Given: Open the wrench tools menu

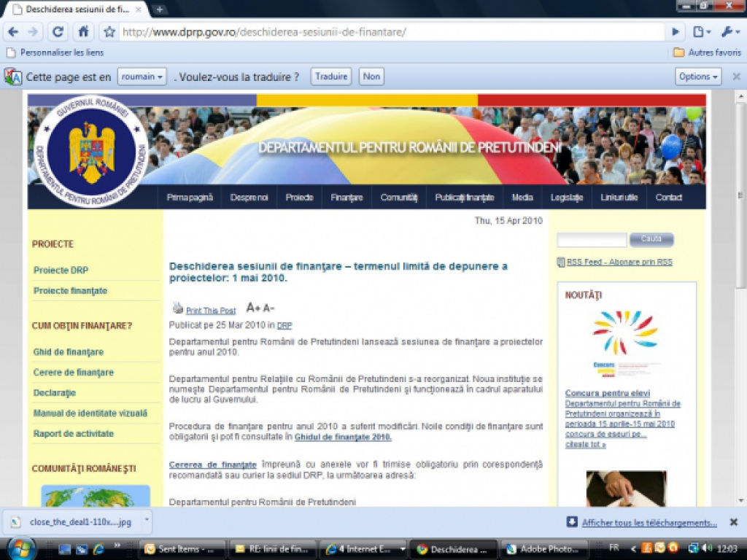Looking at the screenshot, I should tap(730, 32).
